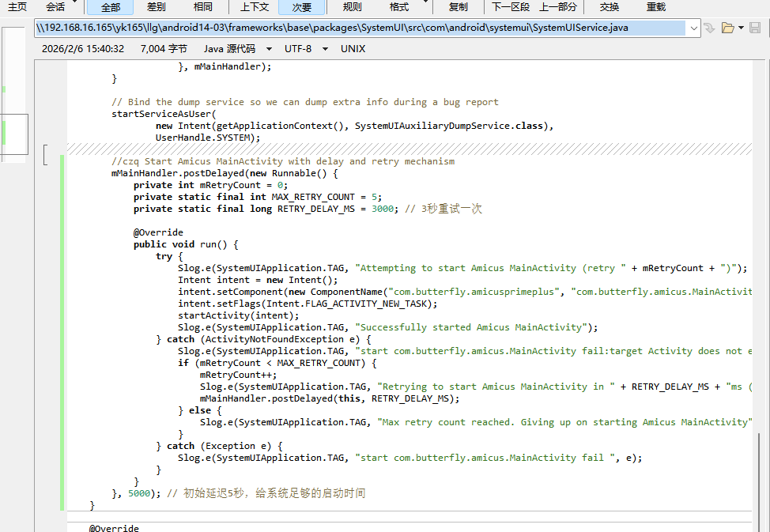Click the MAX_RETRY_COUNT = 5 line
This screenshot has height=532, width=770.
(x=257, y=197)
